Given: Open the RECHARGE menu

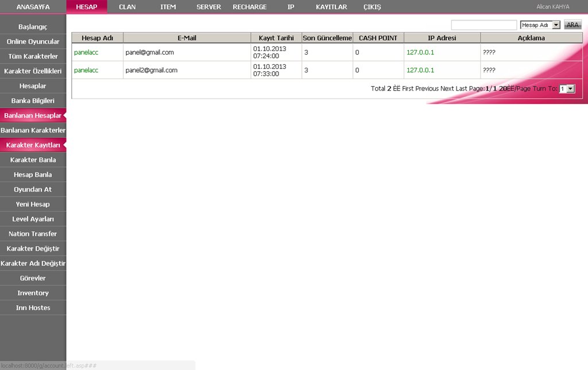Looking at the screenshot, I should 250,7.
